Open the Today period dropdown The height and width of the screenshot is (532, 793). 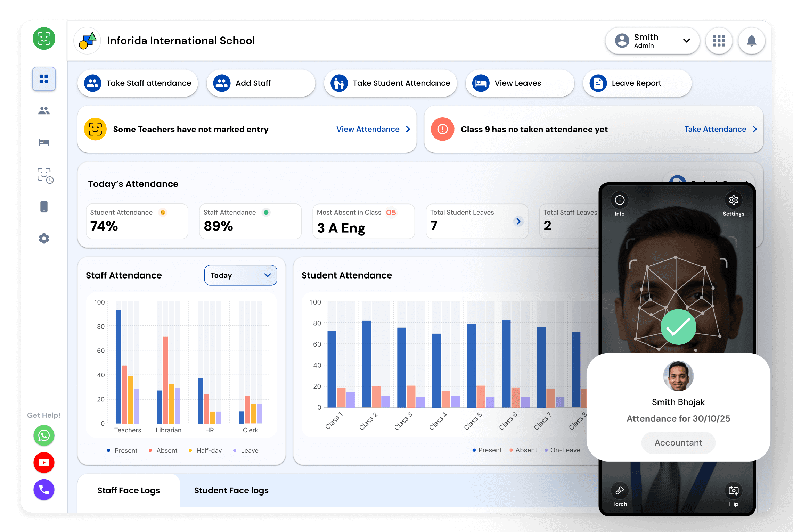(x=240, y=275)
